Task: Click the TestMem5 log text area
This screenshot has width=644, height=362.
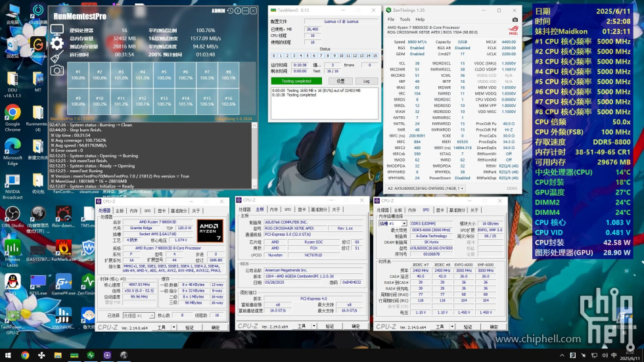Action: pos(324,103)
